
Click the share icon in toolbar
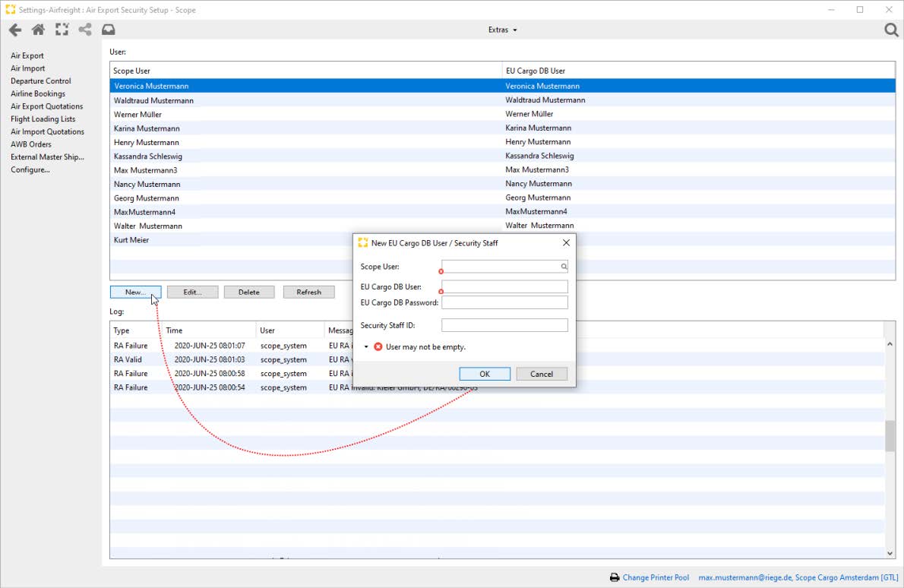[x=85, y=30]
